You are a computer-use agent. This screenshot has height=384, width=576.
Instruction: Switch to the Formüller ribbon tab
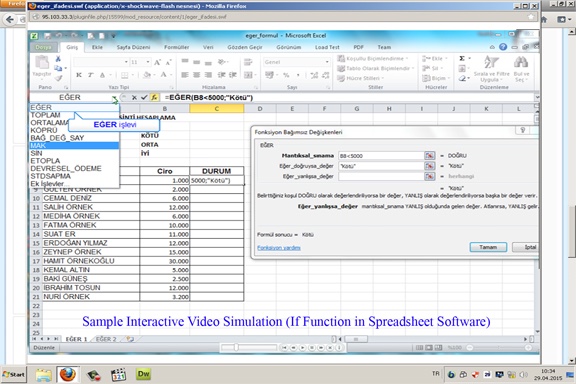click(176, 47)
